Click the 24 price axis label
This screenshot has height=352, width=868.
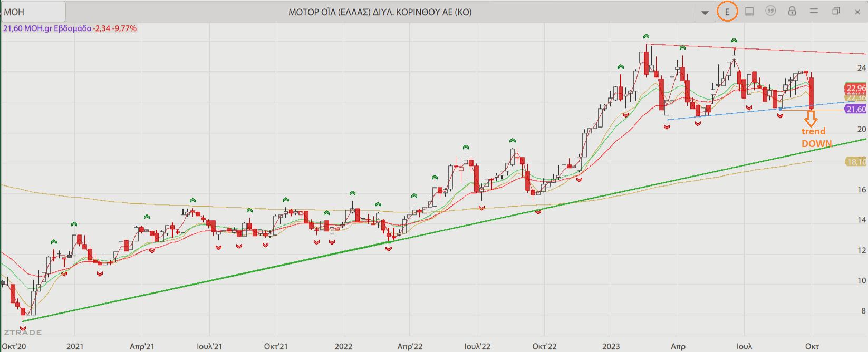(x=862, y=68)
